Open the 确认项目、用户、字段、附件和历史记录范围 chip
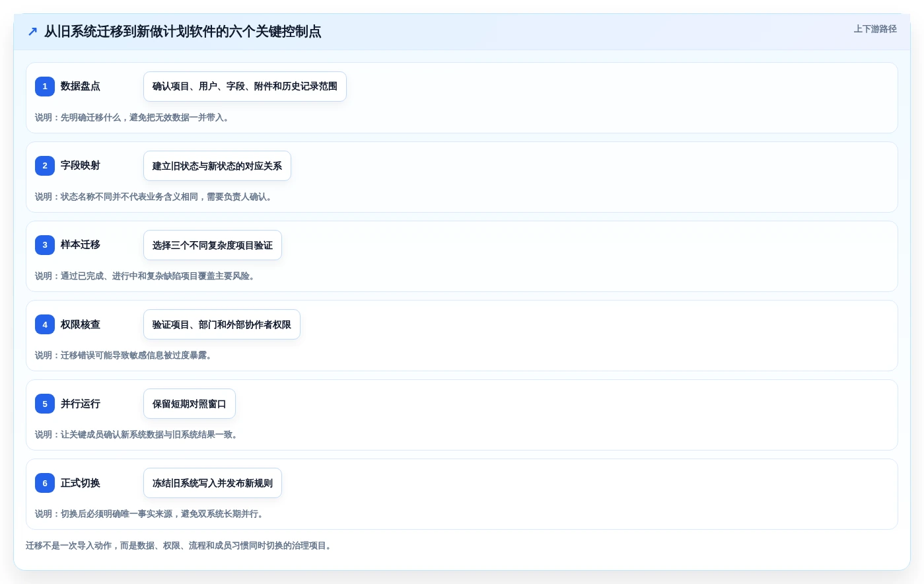This screenshot has width=924, height=584. point(245,87)
